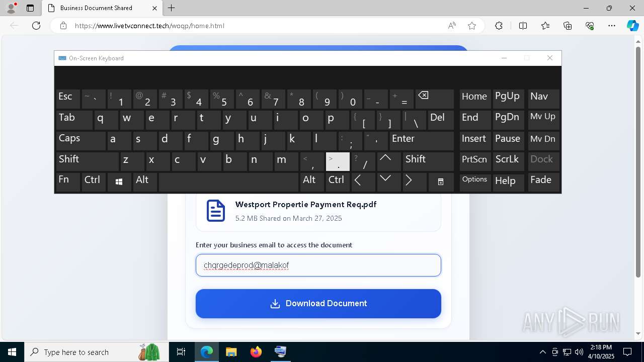Toggle the left Ctrl key

pyautogui.click(x=94, y=182)
